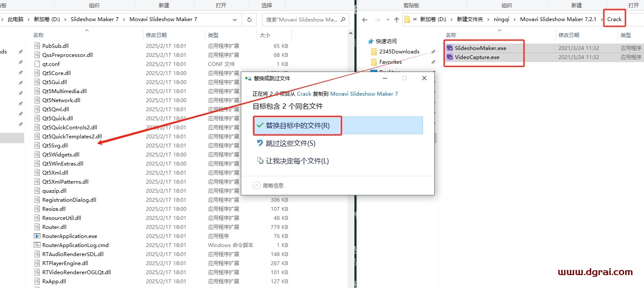This screenshot has width=644, height=288.
Task: Open recent locations dropdown in right window
Action: coord(387,19)
